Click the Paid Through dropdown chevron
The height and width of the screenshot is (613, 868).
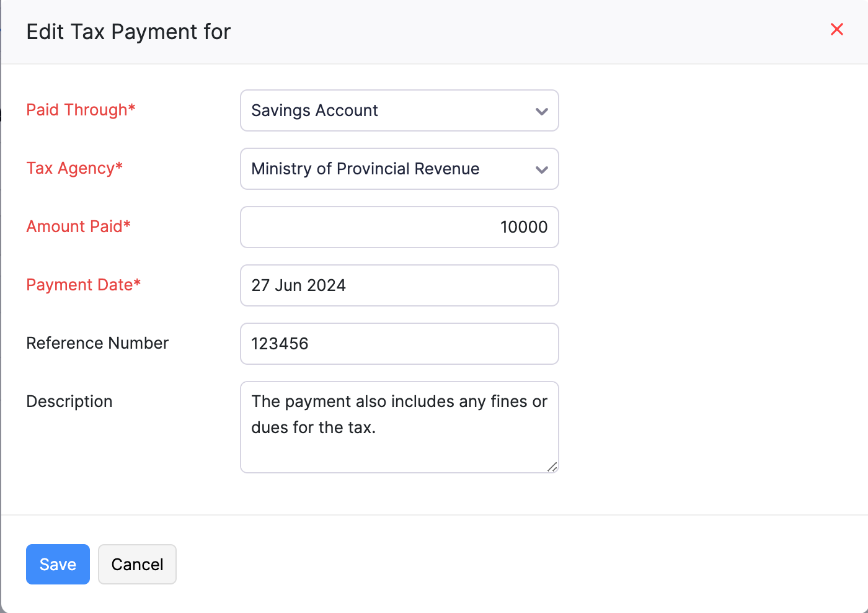point(541,110)
